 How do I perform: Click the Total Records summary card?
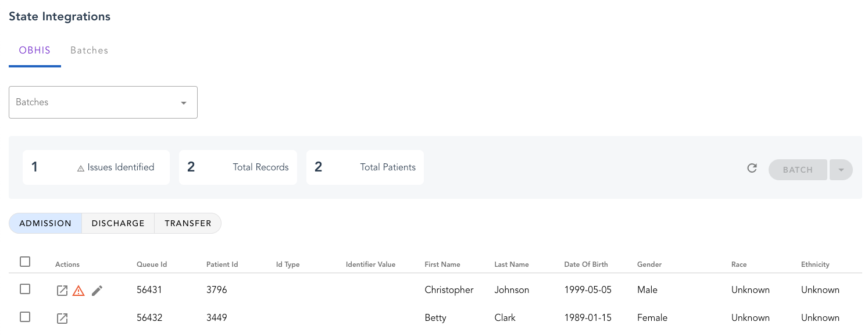pos(238,167)
